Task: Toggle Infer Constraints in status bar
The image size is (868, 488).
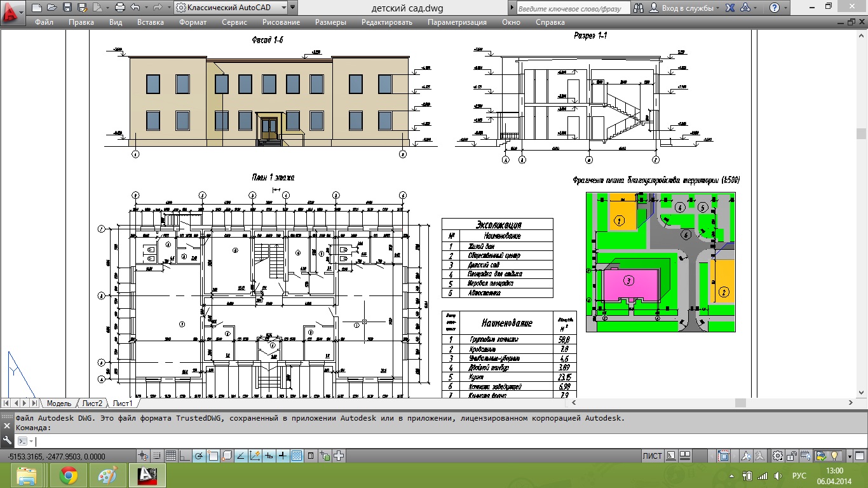Action: click(143, 456)
